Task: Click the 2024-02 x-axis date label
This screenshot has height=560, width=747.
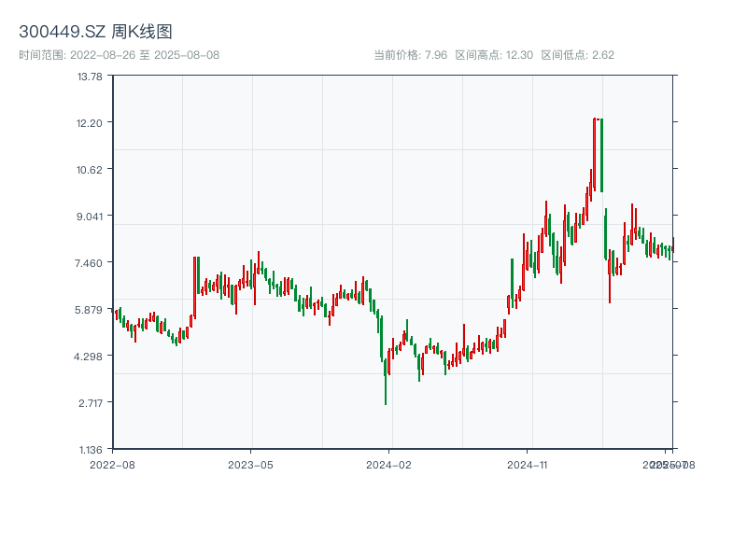Action: tap(389, 464)
